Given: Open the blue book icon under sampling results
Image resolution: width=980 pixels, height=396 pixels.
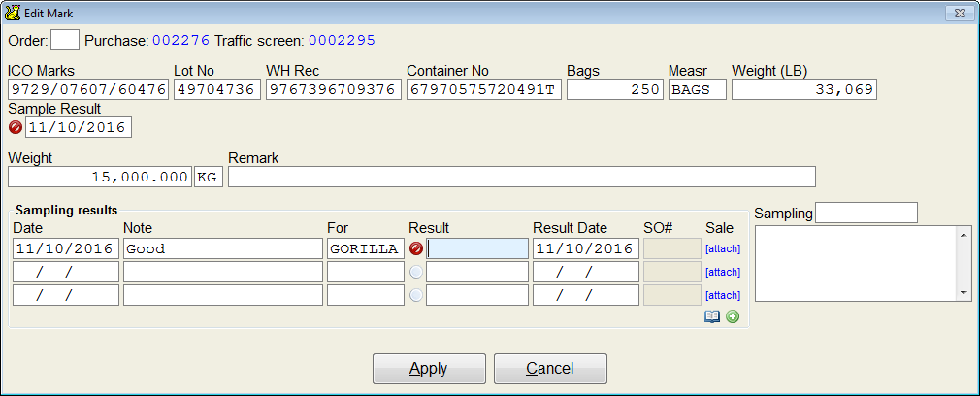Looking at the screenshot, I should 712,317.
